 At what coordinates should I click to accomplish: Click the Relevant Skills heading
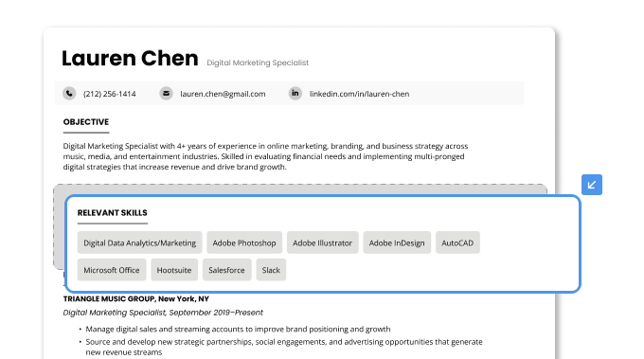coord(112,213)
